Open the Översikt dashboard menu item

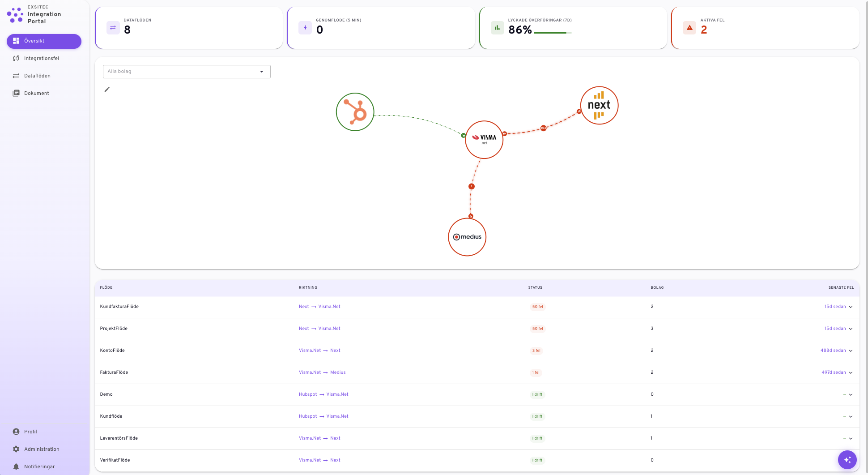coord(44,41)
